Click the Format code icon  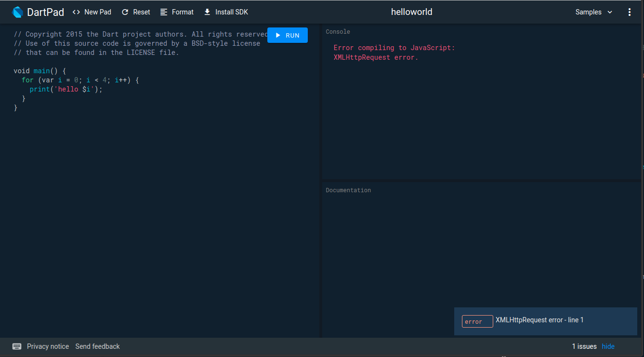(x=163, y=12)
